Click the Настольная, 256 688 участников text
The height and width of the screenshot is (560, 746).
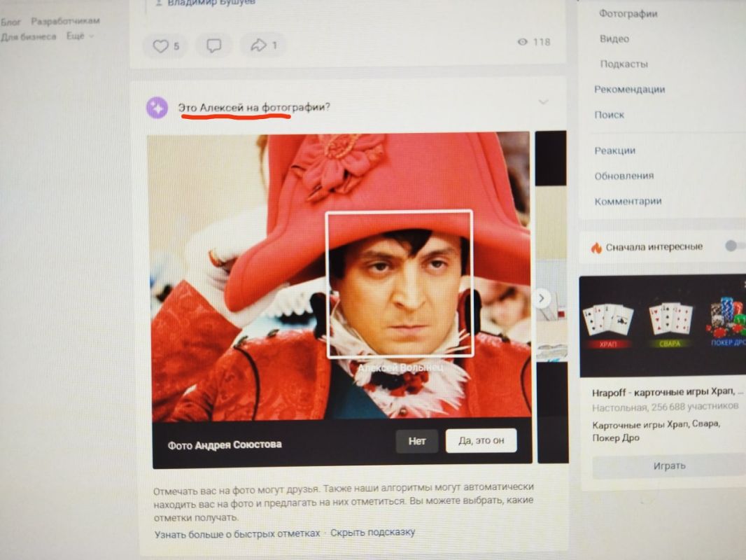click(x=665, y=407)
